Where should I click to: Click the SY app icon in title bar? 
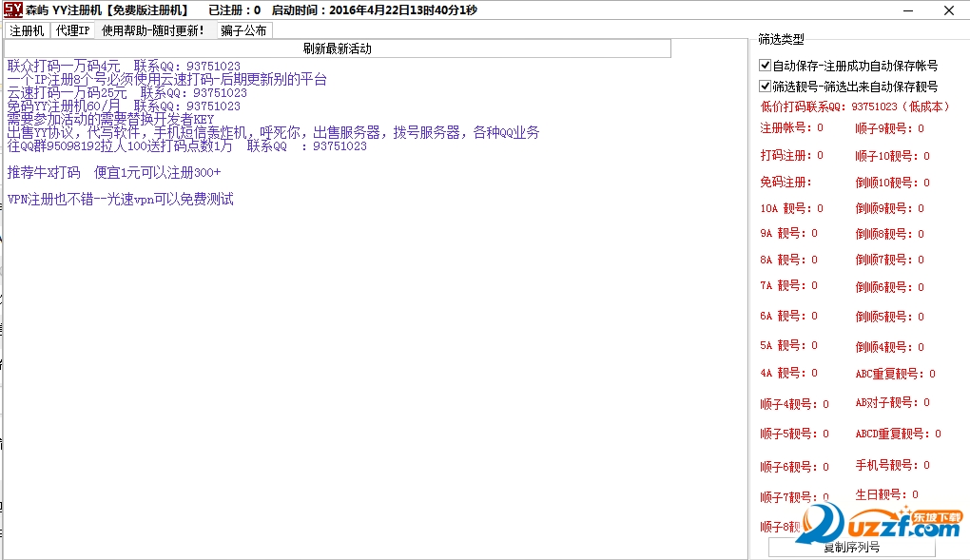(12, 10)
